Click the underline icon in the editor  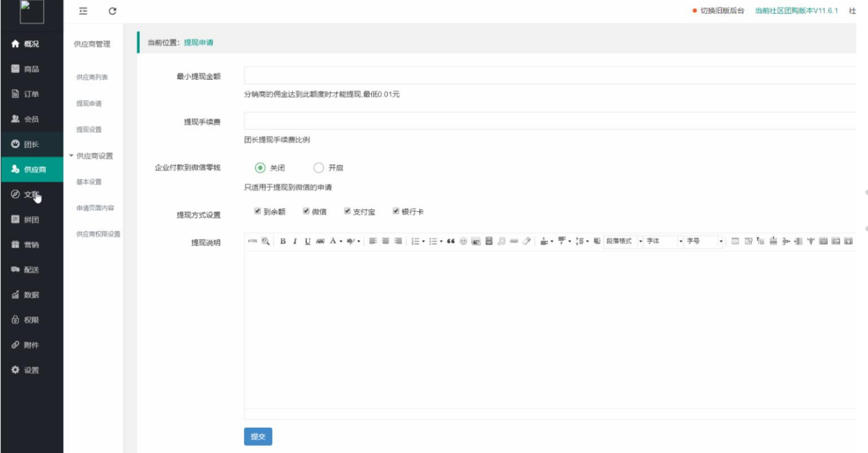(307, 241)
